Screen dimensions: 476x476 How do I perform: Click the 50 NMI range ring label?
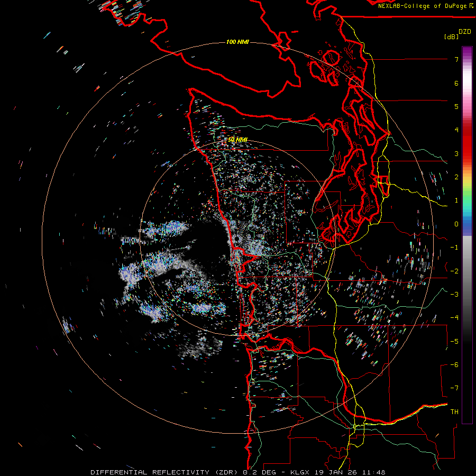237,140
